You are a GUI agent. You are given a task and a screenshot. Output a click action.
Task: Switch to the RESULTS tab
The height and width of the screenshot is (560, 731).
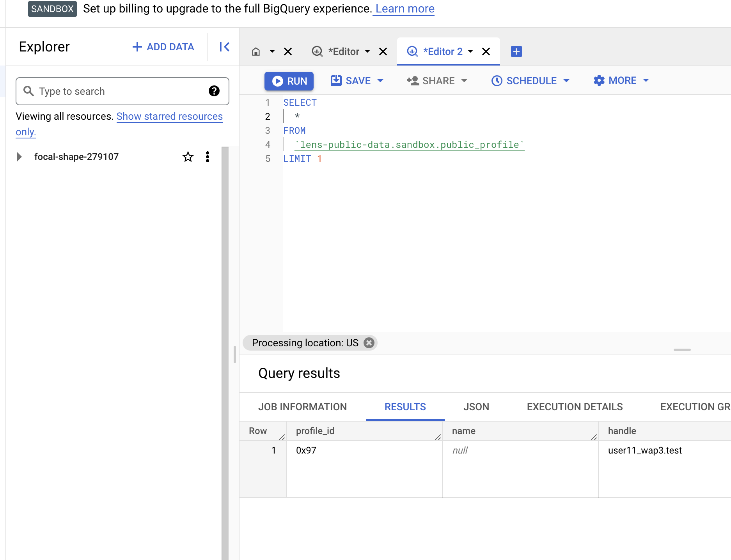pos(405,407)
